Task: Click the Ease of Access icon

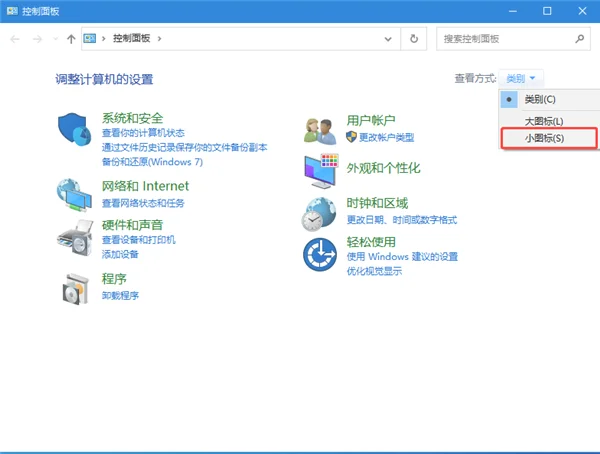Action: pyautogui.click(x=320, y=254)
